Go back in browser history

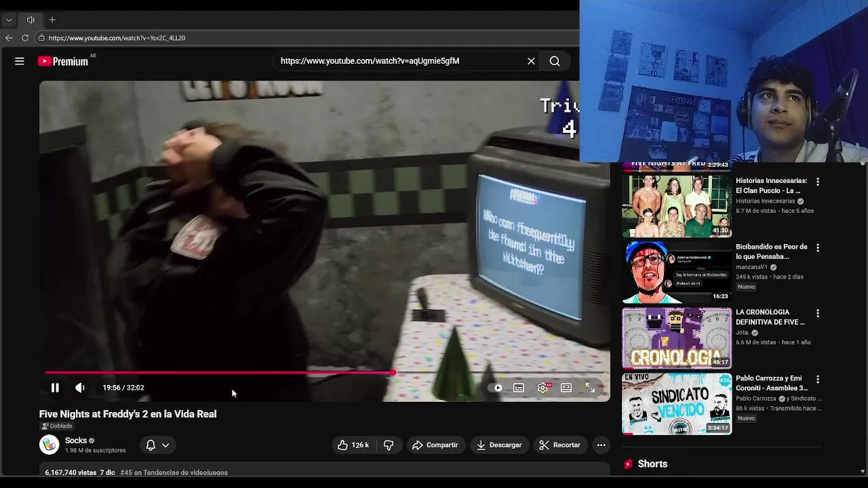pos(9,38)
